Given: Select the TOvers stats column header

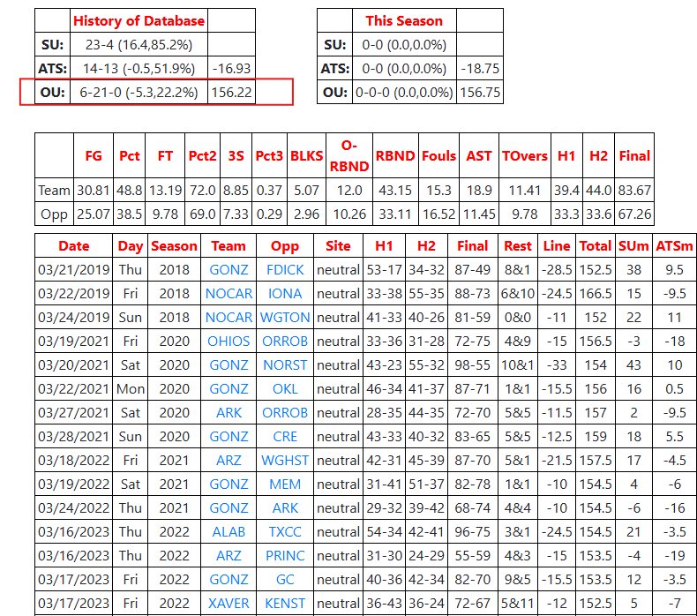Looking at the screenshot, I should (x=525, y=155).
